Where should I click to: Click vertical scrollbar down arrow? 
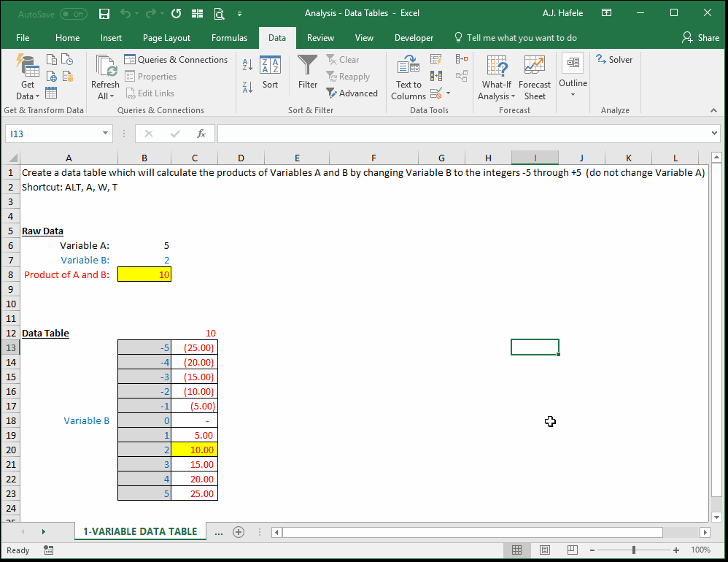click(716, 517)
